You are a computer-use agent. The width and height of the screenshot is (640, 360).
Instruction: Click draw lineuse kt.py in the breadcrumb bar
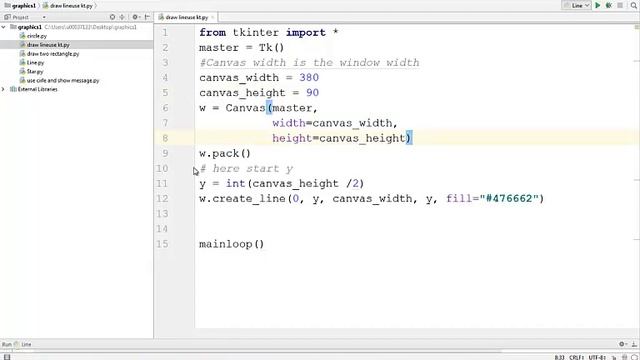pyautogui.click(x=71, y=6)
